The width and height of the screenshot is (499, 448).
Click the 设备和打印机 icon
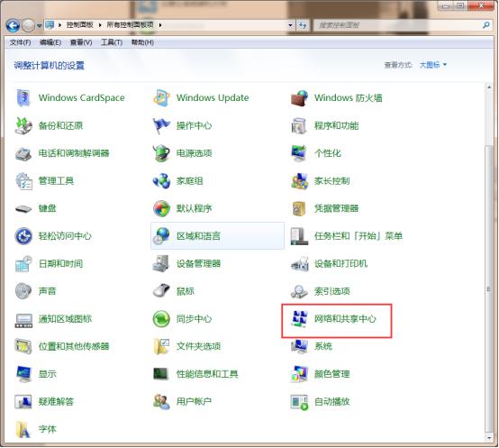[x=299, y=263]
